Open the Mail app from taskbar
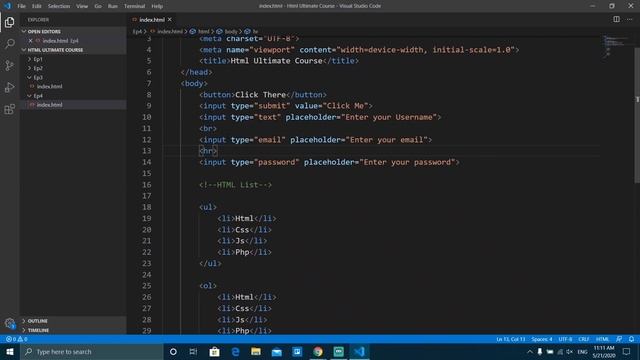This screenshot has height=360, width=640. (x=276, y=351)
